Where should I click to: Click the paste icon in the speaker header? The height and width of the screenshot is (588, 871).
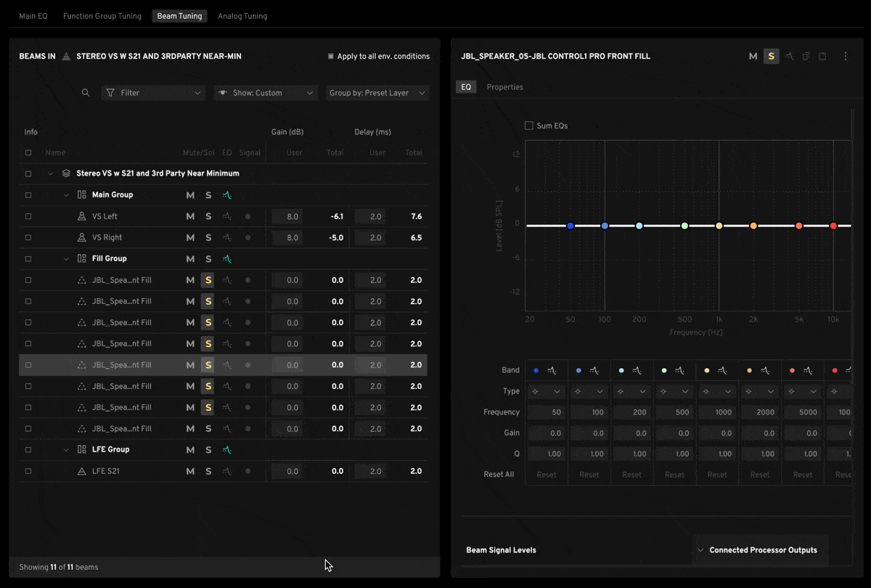click(x=822, y=57)
